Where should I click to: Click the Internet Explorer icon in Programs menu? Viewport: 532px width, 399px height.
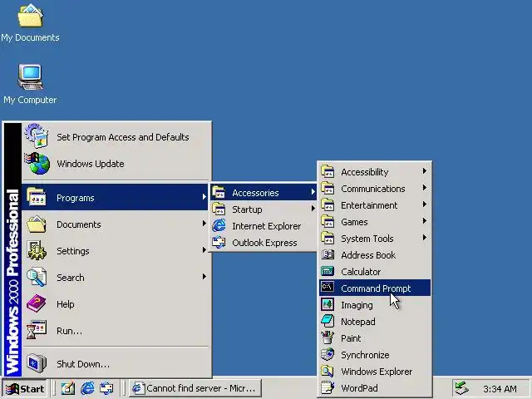click(219, 225)
